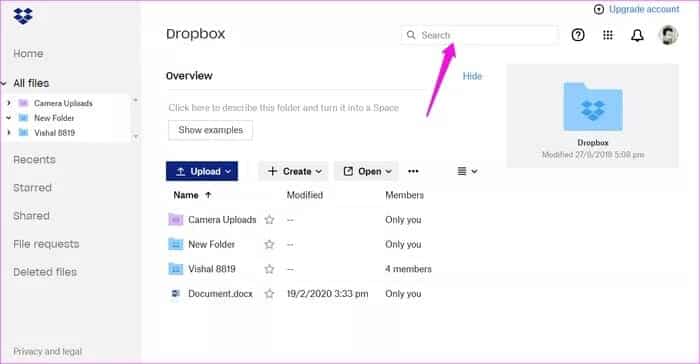Open Document.docx file name
Screen dimensions: 700x364
(220, 293)
